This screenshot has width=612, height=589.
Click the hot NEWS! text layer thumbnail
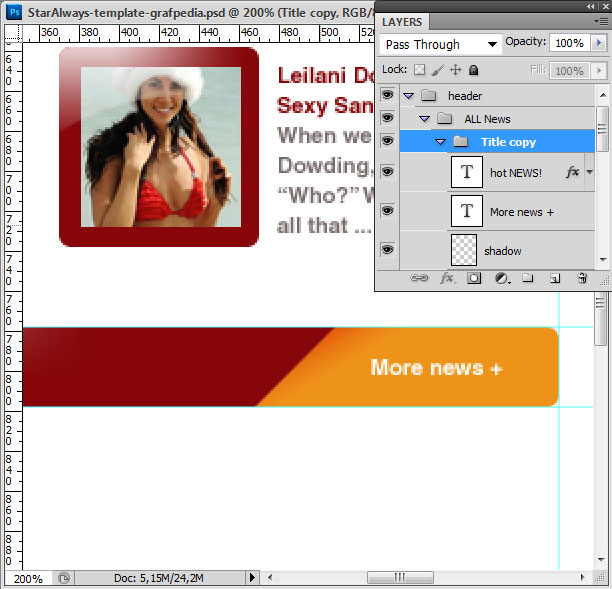click(x=467, y=172)
